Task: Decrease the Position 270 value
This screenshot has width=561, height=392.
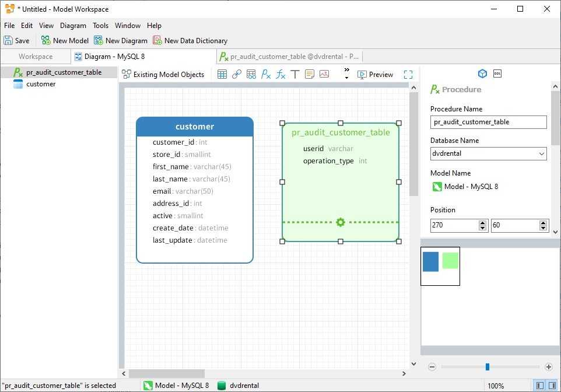Action: (x=482, y=228)
